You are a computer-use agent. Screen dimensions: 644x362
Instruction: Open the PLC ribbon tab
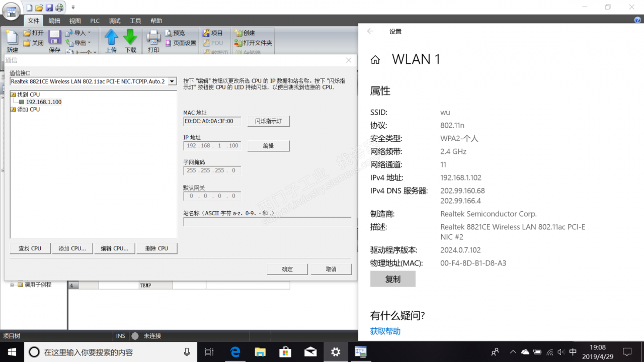95,21
